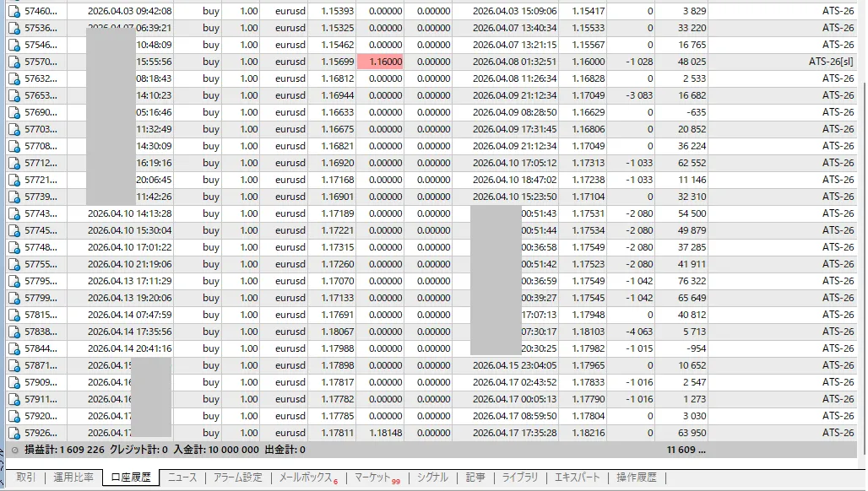The height and width of the screenshot is (491, 868).
Task: Open the ライブラリ tab
Action: (x=520, y=478)
